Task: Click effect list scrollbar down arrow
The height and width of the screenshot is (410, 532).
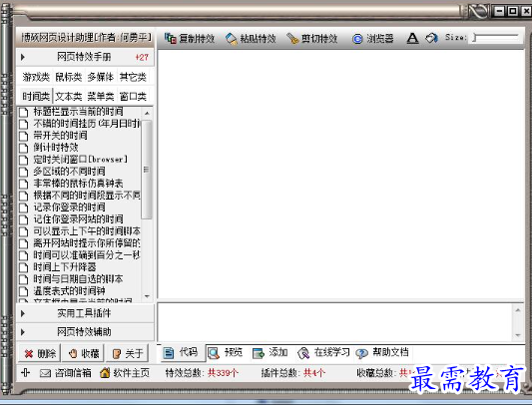Action: (147, 296)
